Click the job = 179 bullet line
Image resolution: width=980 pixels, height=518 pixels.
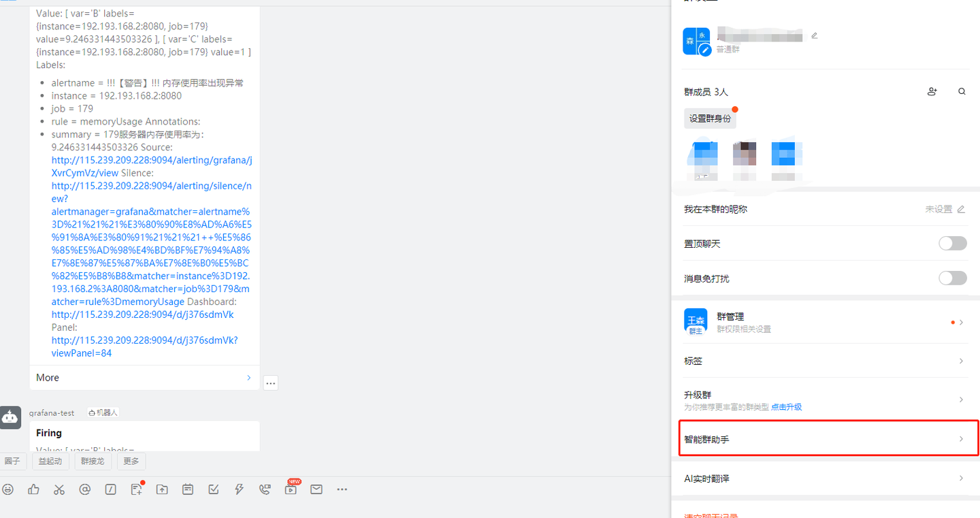tap(72, 109)
